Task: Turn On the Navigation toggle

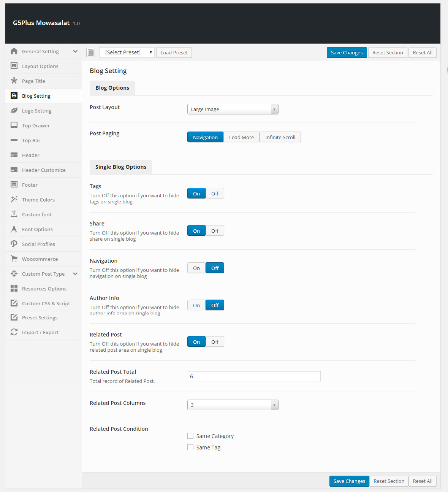Action: [x=196, y=268]
